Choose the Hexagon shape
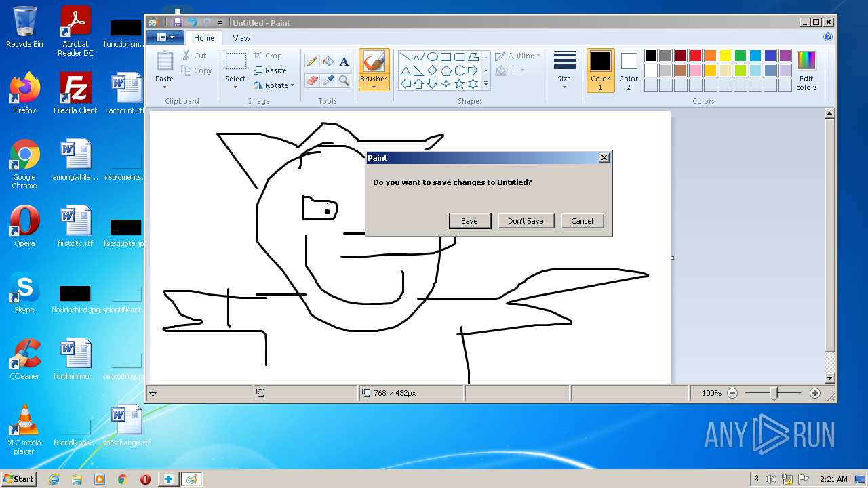Image resolution: width=868 pixels, height=488 pixels. click(x=459, y=70)
